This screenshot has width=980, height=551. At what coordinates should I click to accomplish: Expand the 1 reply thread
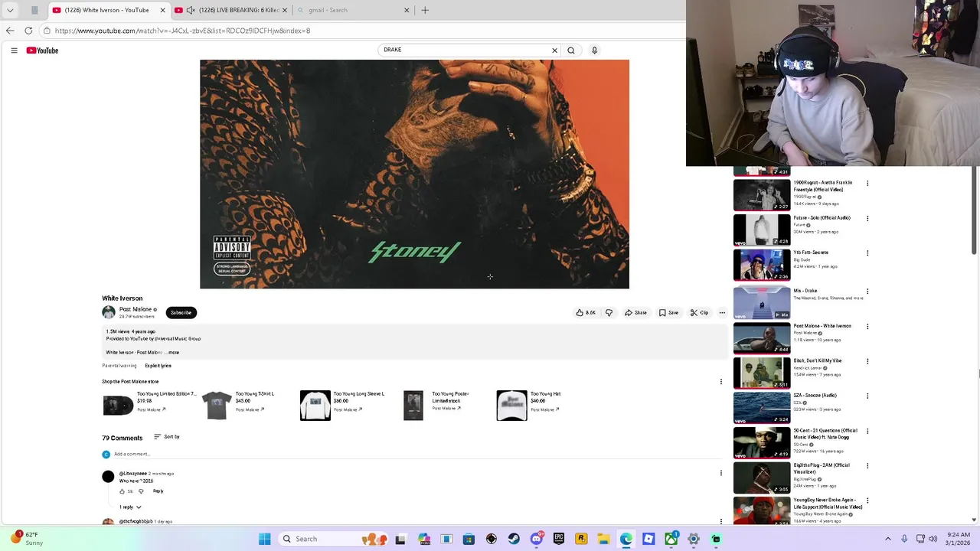(130, 507)
